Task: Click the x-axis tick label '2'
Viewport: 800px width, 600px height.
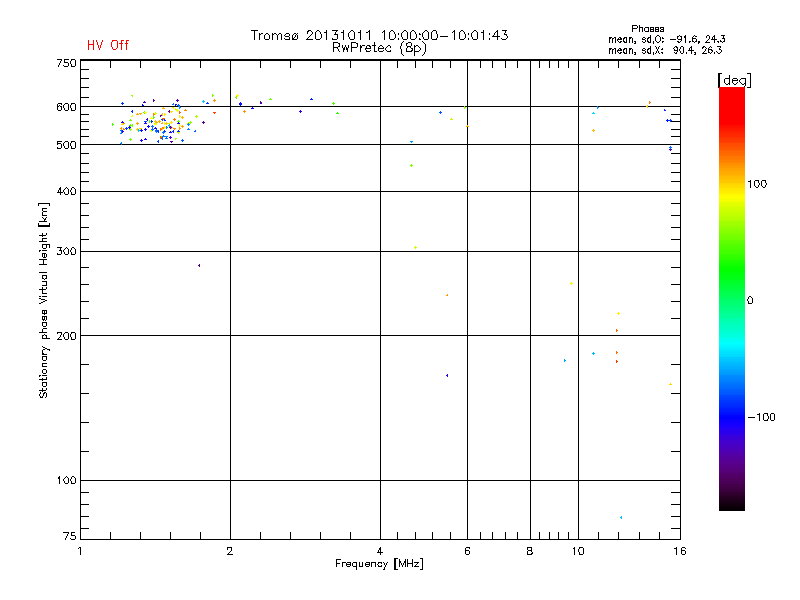Action: pos(230,551)
